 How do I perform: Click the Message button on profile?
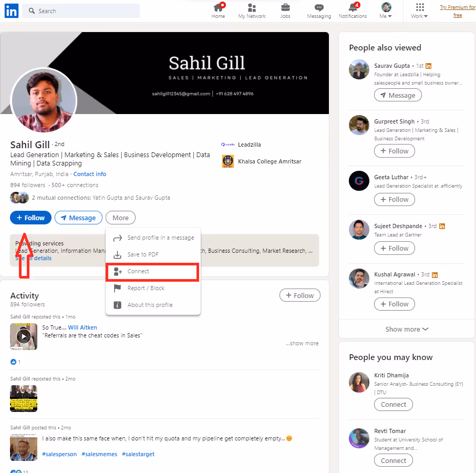(78, 218)
